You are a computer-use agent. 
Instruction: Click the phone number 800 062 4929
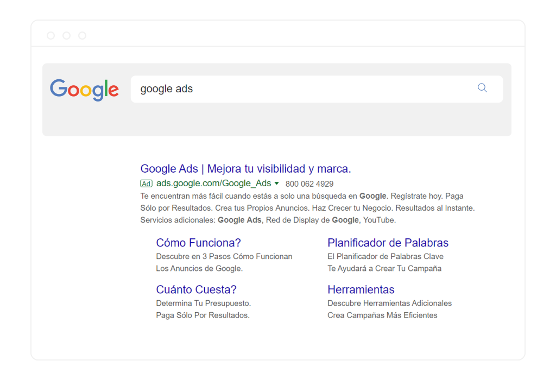click(309, 184)
